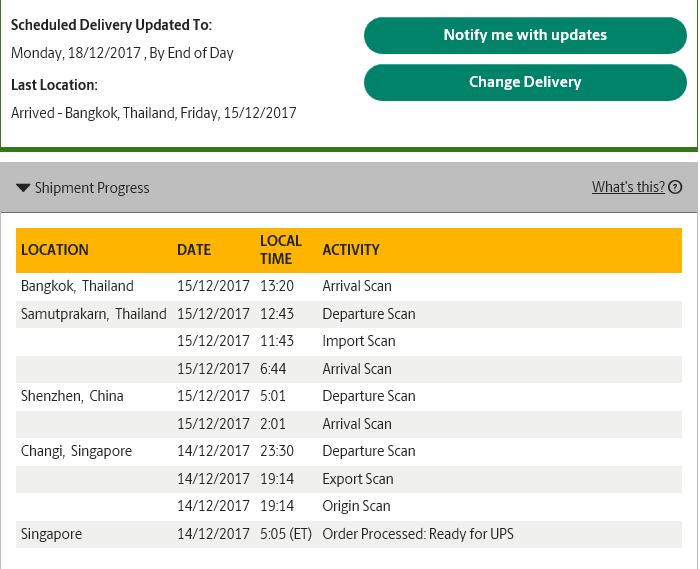Click the Changi, Singapore location cell
The image size is (700, 569).
(x=76, y=451)
